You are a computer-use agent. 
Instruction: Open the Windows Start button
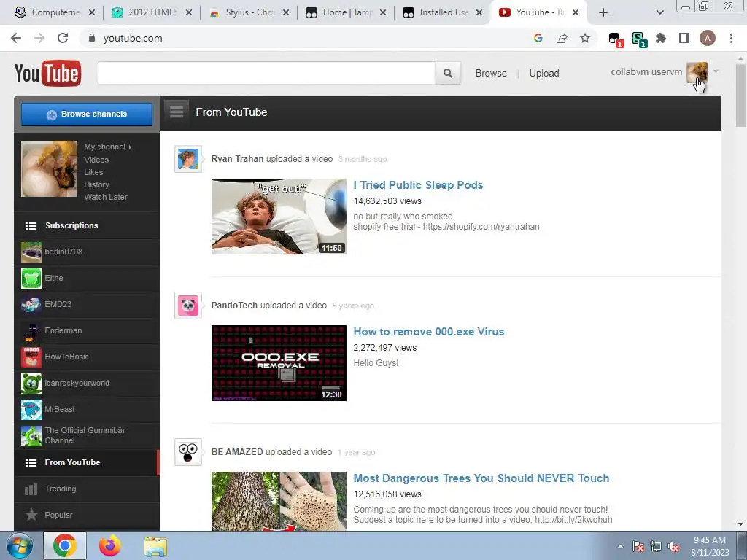(x=20, y=546)
